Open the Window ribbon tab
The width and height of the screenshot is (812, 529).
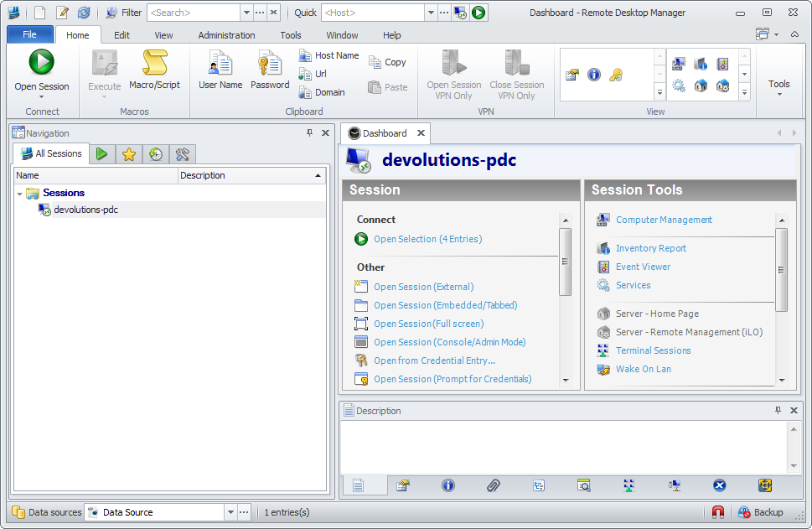click(x=342, y=35)
